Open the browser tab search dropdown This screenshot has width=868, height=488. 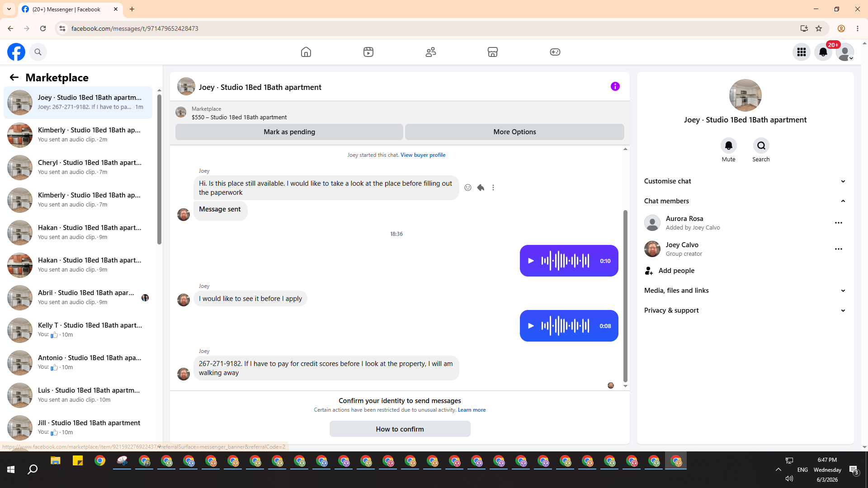[x=9, y=9]
